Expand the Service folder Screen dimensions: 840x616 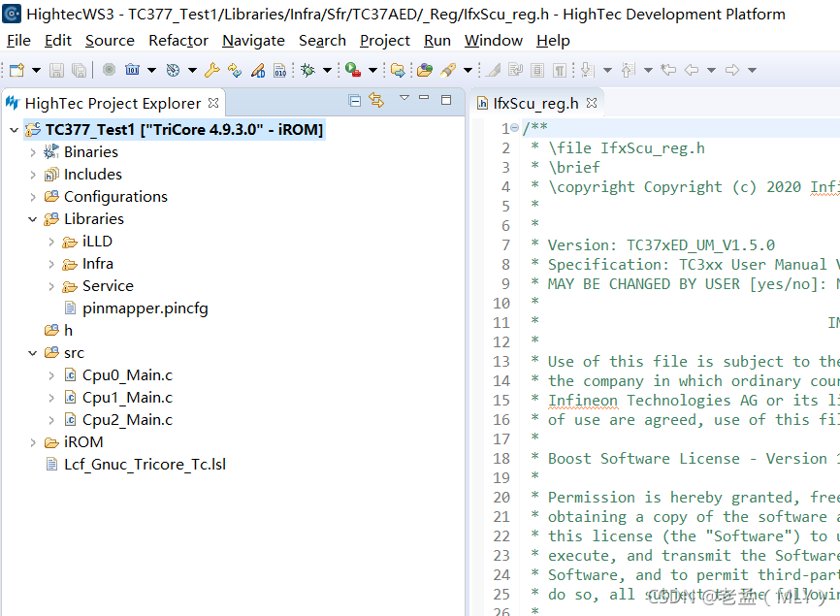[51, 286]
